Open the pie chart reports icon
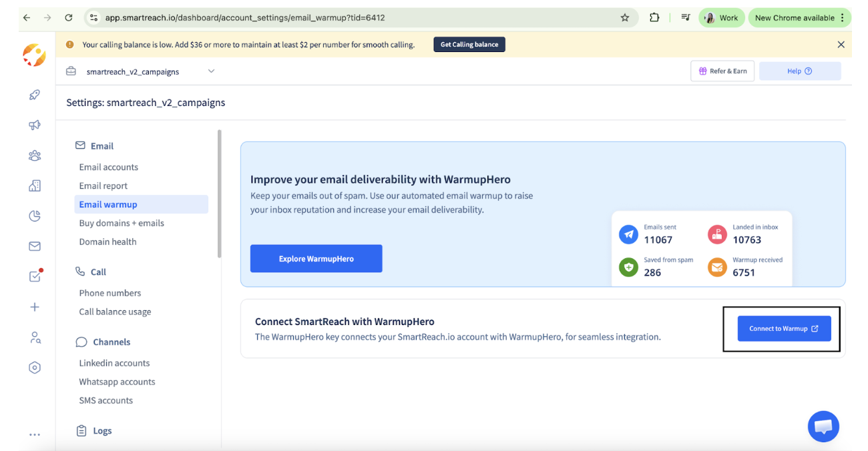Image resolution: width=868 pixels, height=451 pixels. click(x=35, y=215)
